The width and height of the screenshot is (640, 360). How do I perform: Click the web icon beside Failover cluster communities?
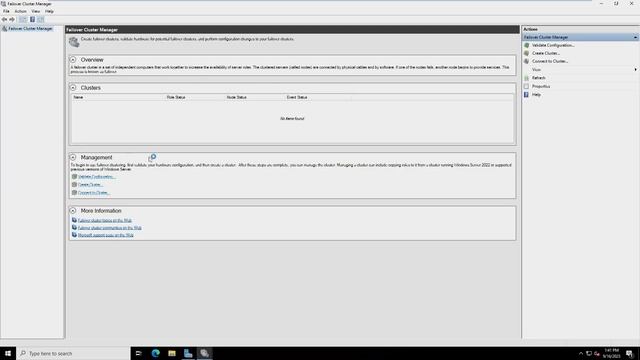tap(74, 227)
